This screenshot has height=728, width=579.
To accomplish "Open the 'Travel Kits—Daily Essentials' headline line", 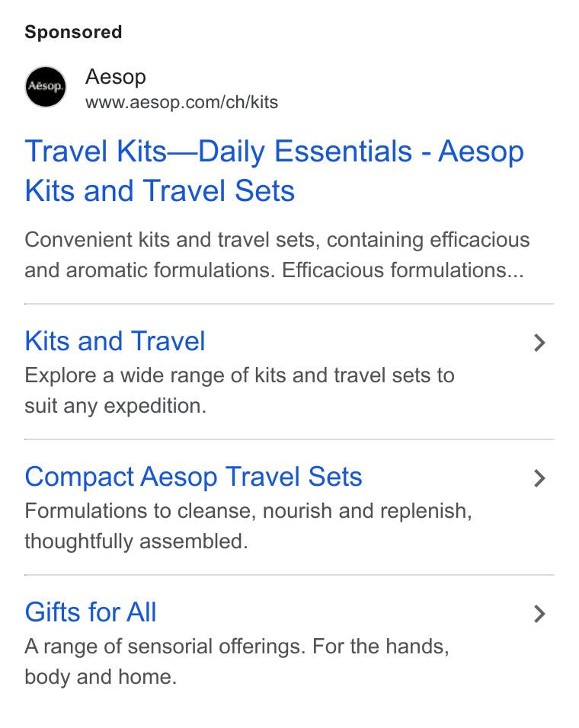I will [x=274, y=152].
